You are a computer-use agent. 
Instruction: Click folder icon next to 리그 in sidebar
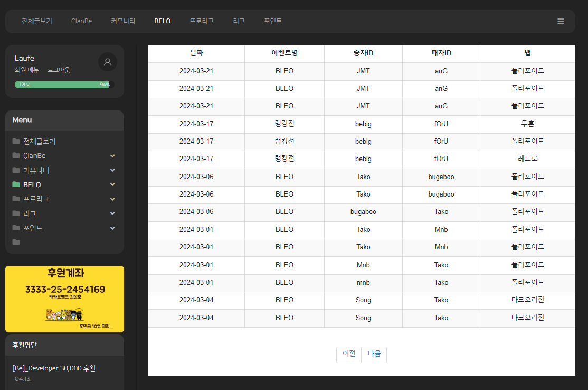(x=16, y=213)
